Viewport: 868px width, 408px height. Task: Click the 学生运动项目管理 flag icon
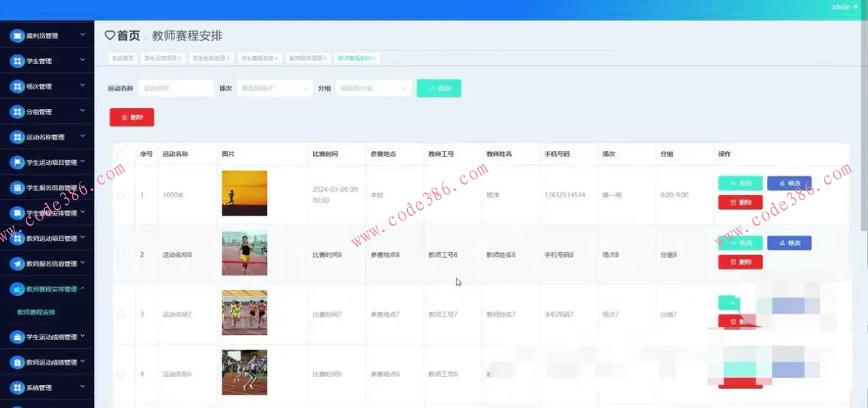pos(17,162)
